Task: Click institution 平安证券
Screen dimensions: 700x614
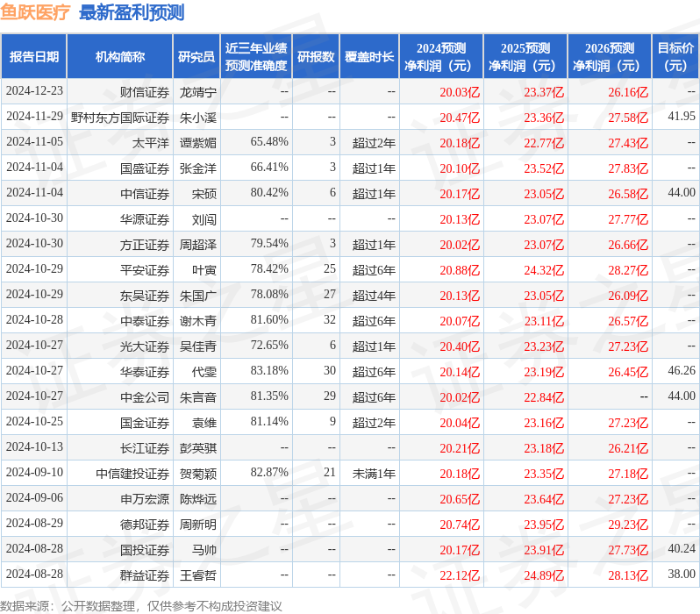Action: (x=145, y=271)
